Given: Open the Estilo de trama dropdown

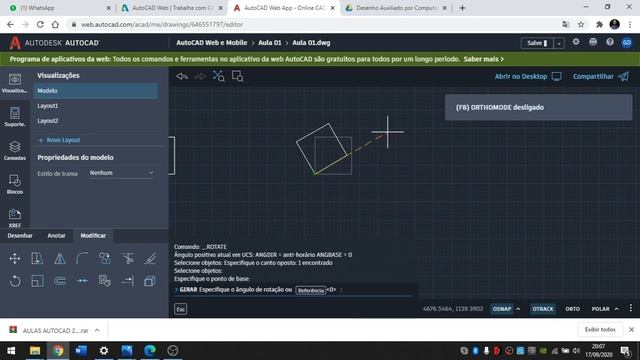Looking at the screenshot, I should 121,173.
